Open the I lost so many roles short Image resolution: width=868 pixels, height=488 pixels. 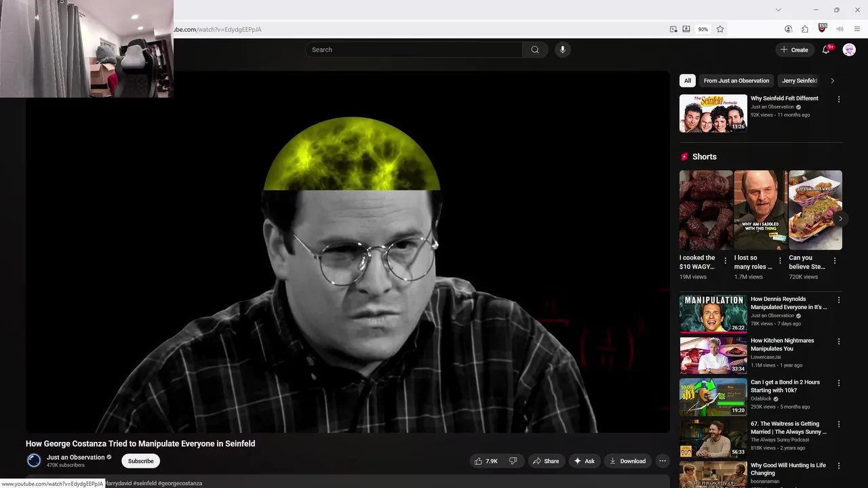coord(761,210)
